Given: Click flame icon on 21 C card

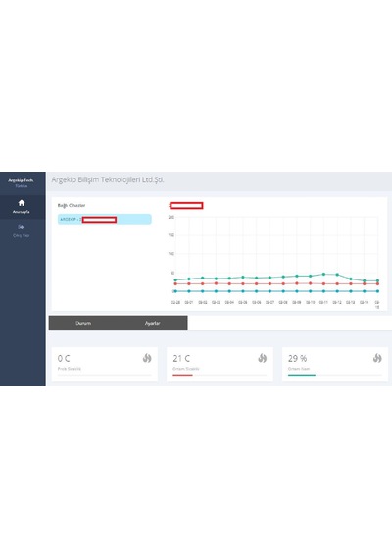Looking at the screenshot, I should pyautogui.click(x=263, y=358).
